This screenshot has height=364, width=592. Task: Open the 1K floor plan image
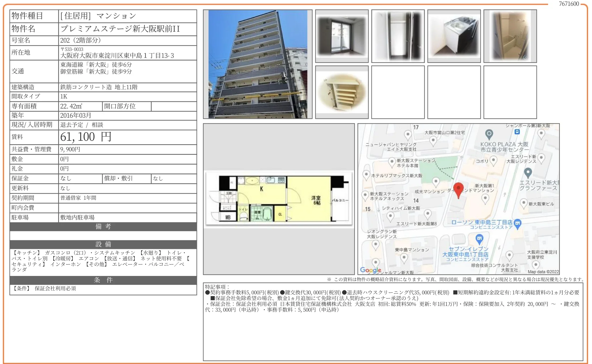279,199
